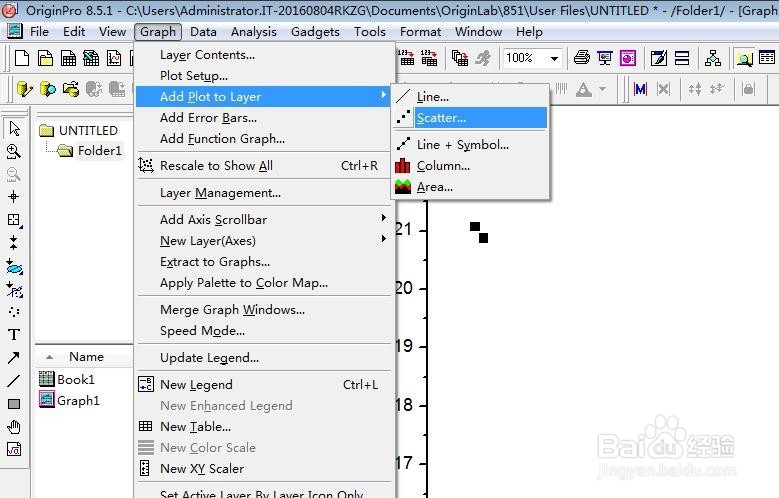Open the Analysis menu
This screenshot has height=498, width=779.
[254, 32]
